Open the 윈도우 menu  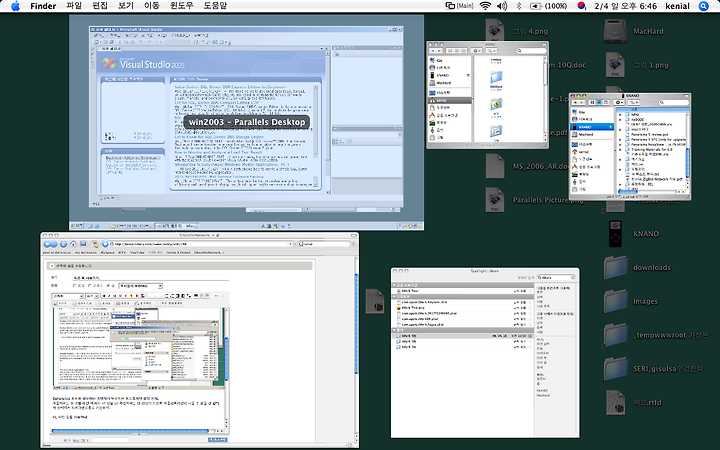[181, 6]
